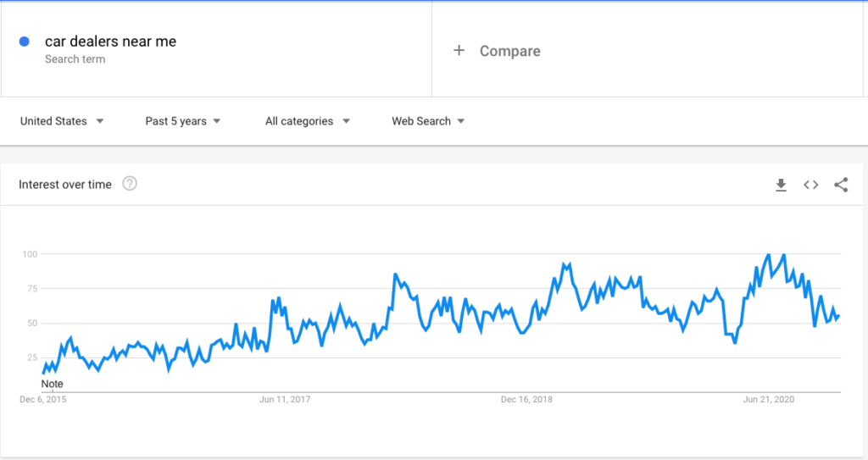
Task: Click the Compare field to add a term
Action: tap(647, 50)
